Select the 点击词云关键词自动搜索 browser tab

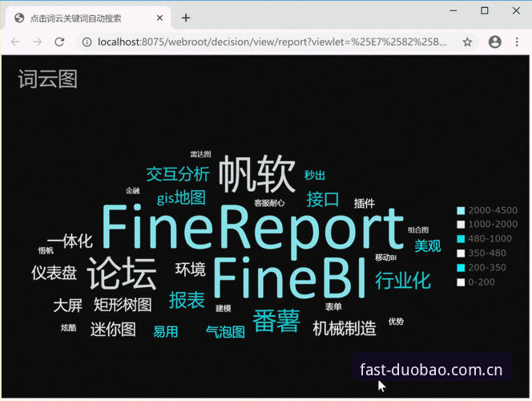point(88,18)
